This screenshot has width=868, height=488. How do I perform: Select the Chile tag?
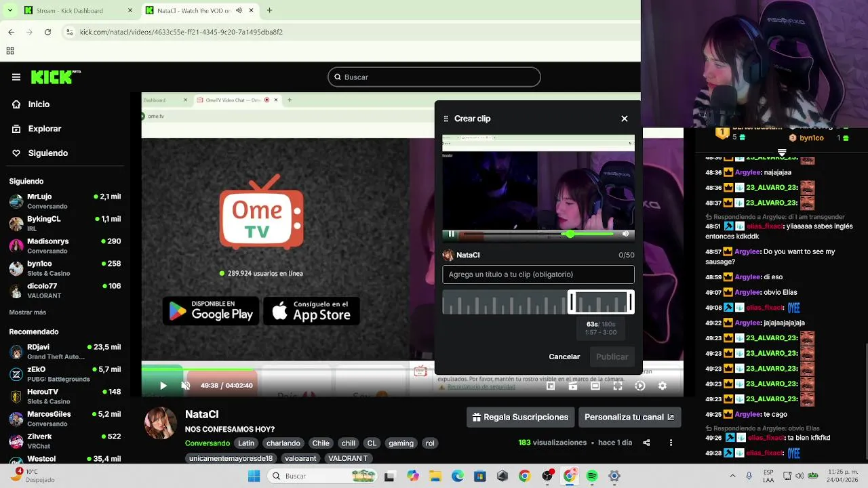click(x=321, y=443)
